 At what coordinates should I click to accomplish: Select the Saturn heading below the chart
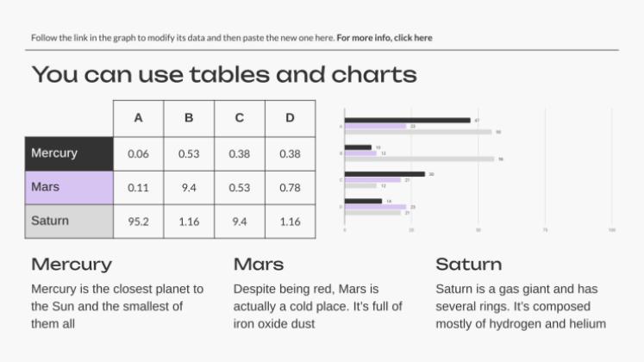click(469, 264)
